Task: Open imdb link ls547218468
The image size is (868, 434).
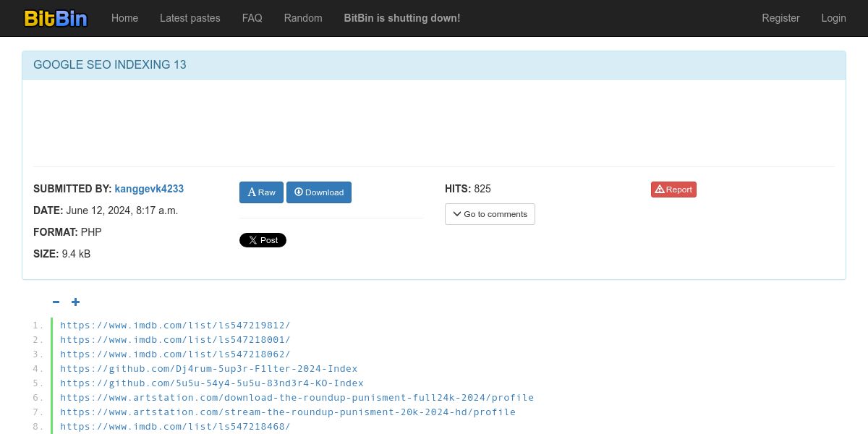Action: click(175, 427)
